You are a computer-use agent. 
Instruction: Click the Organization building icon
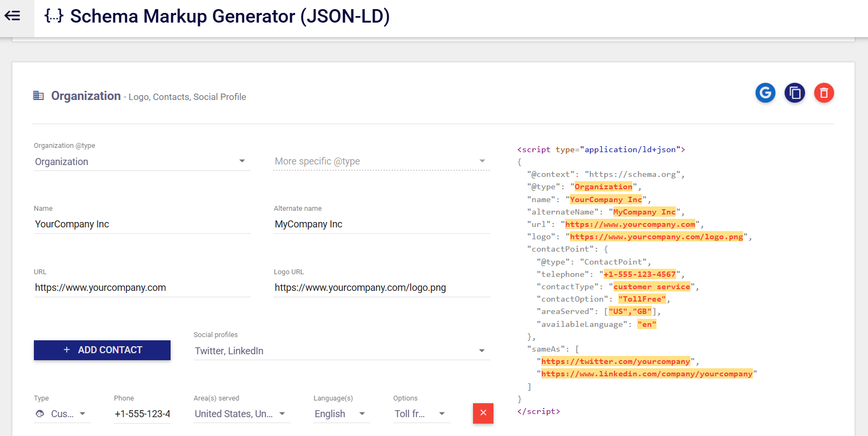pyautogui.click(x=39, y=96)
